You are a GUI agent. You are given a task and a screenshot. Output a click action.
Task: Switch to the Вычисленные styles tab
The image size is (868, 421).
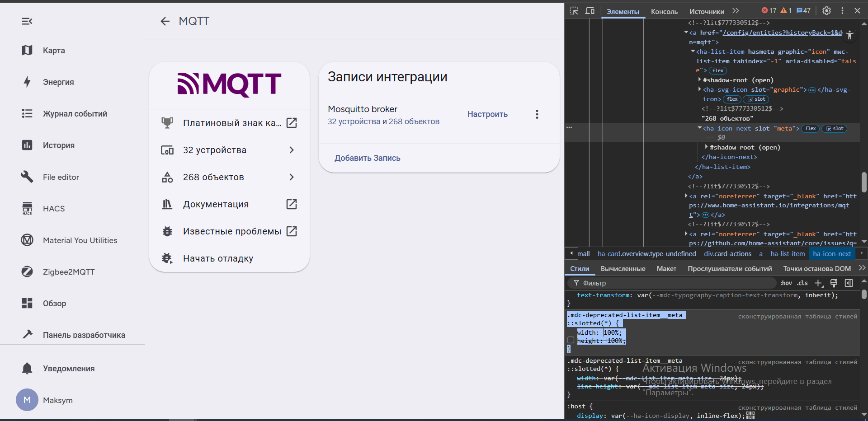tap(623, 269)
